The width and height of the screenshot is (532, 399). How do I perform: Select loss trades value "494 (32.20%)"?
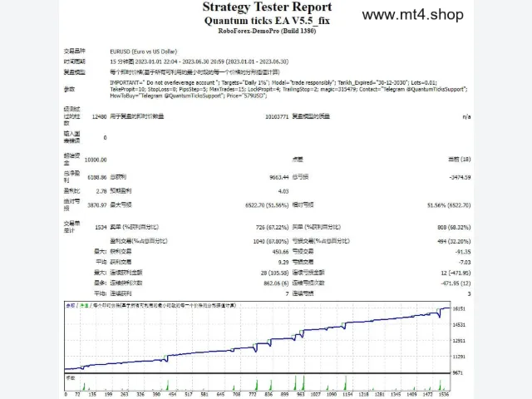[x=454, y=242]
